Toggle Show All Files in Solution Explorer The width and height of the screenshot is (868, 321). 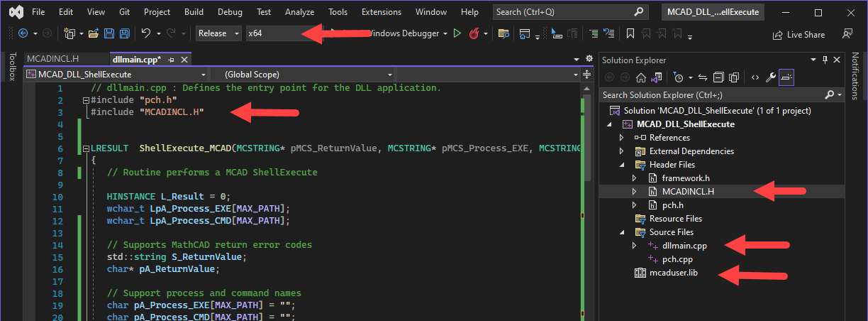pos(735,77)
